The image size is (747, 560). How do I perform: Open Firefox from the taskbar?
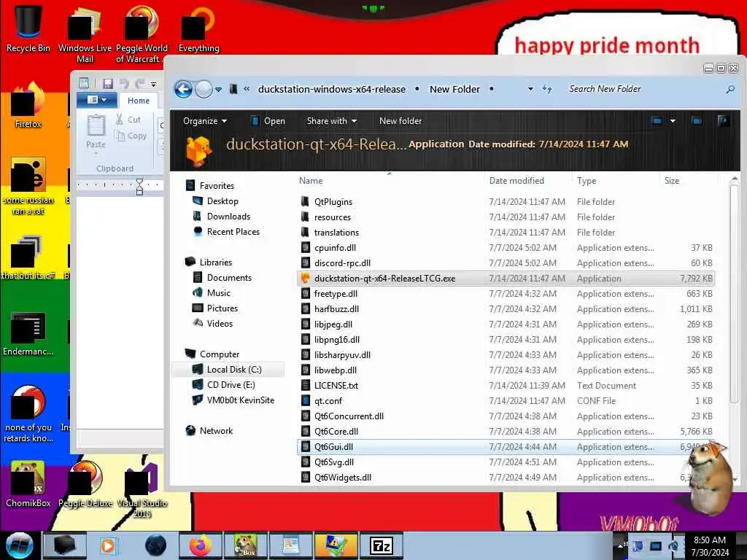200,545
